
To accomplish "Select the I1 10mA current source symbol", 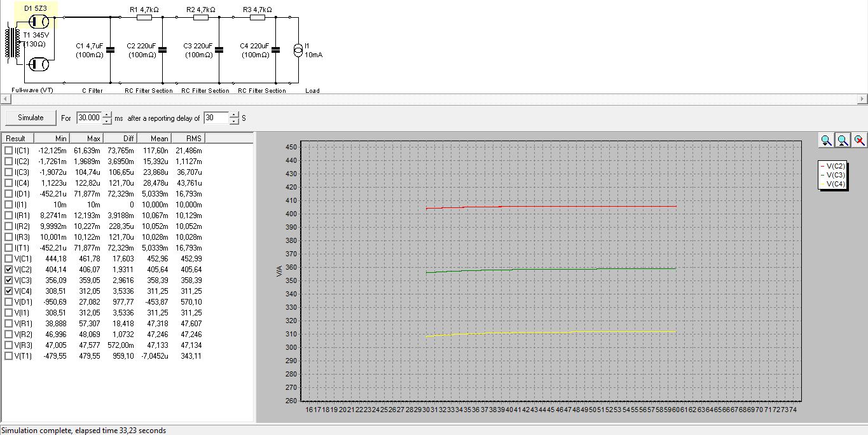I will [x=298, y=50].
